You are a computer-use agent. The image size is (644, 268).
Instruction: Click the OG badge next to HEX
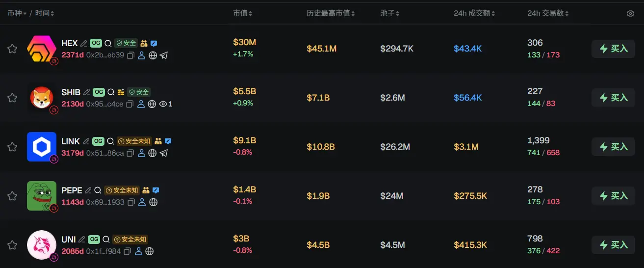point(96,44)
